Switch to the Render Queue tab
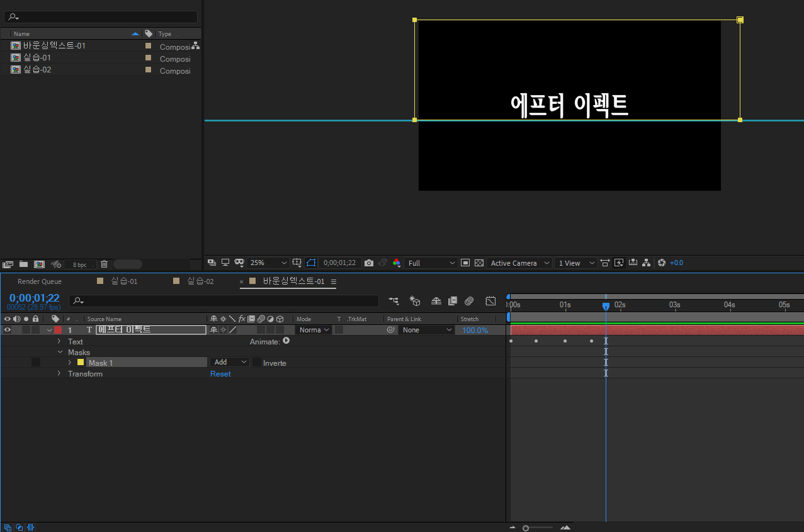 40,281
